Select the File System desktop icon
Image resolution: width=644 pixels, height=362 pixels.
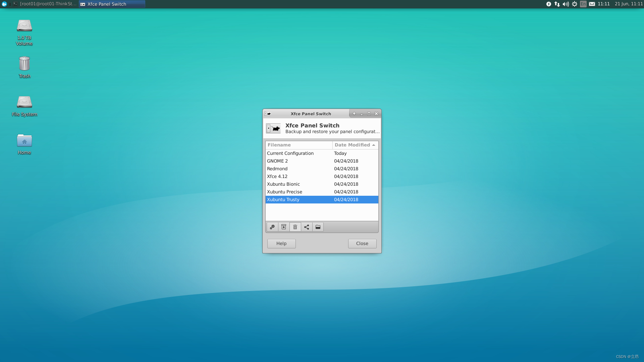pos(24,106)
